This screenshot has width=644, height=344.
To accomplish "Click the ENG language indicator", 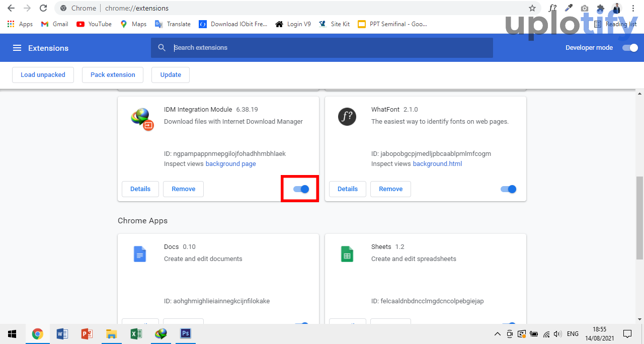I will (x=573, y=334).
